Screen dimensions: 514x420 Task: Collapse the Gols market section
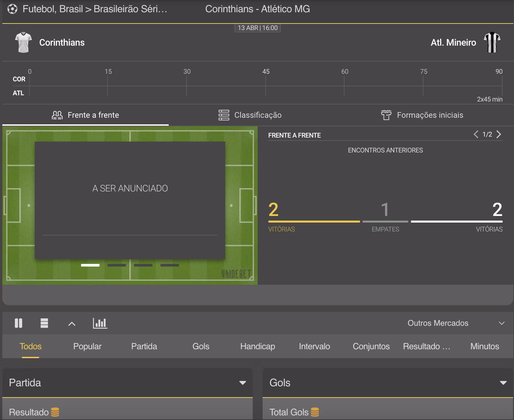[503, 383]
